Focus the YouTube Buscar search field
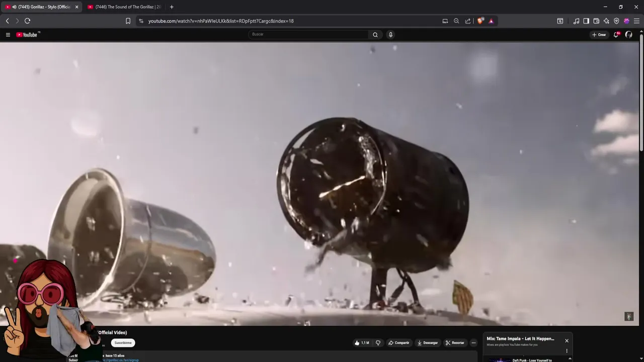Viewport: 644px width, 362px height. click(308, 34)
